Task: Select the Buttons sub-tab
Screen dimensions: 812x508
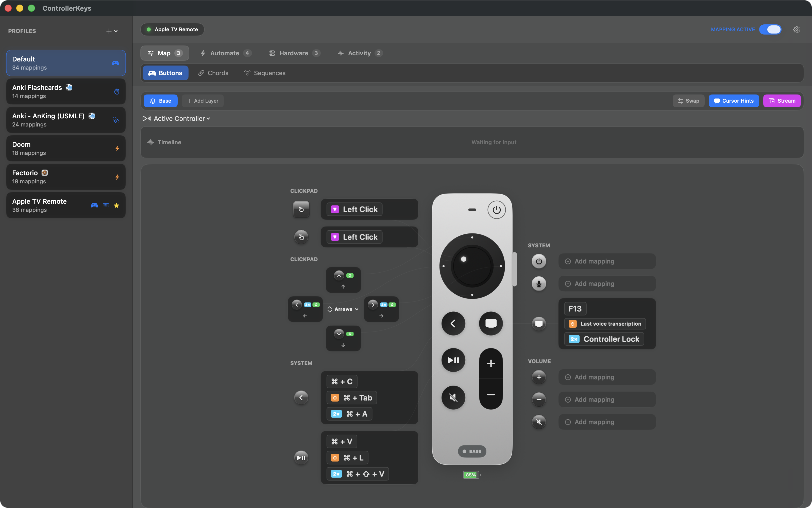Action: [x=165, y=73]
